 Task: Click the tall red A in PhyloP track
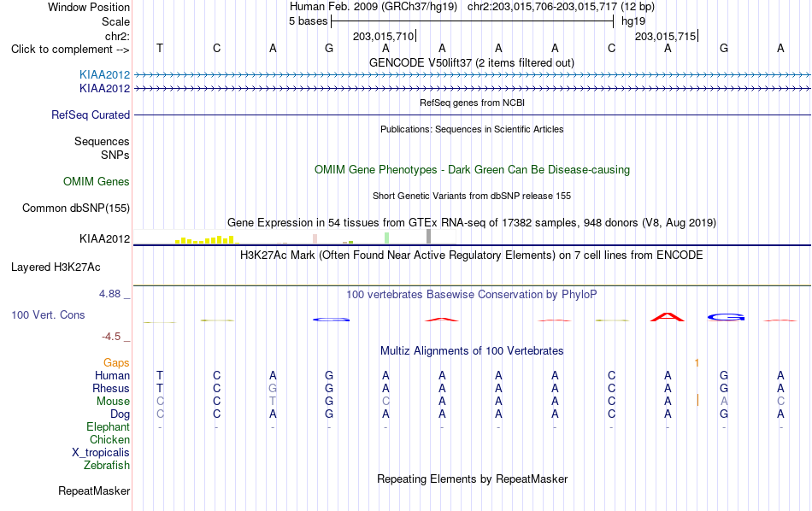tap(668, 317)
